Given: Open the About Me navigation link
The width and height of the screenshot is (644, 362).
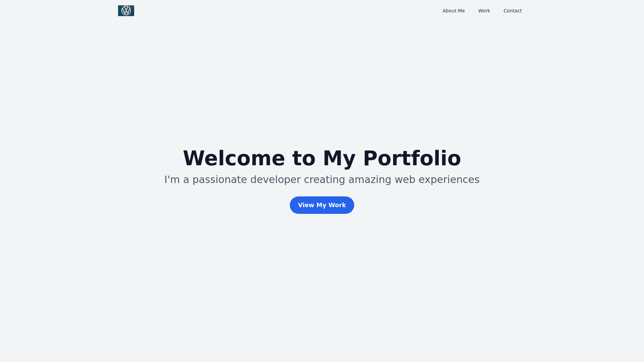Looking at the screenshot, I should pos(453,11).
